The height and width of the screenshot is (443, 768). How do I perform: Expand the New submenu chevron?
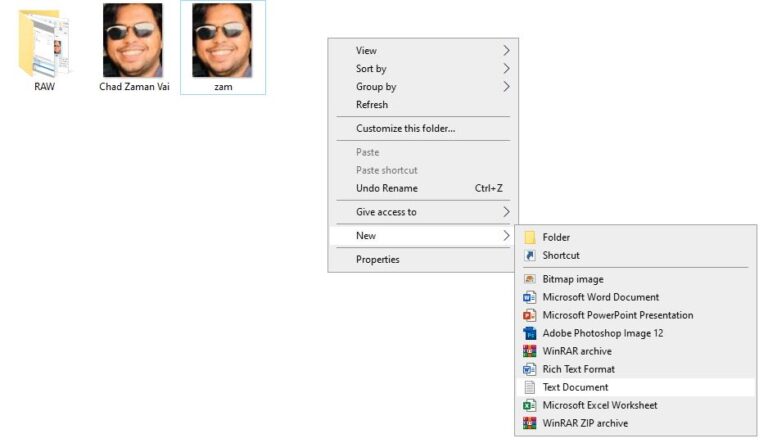click(506, 236)
